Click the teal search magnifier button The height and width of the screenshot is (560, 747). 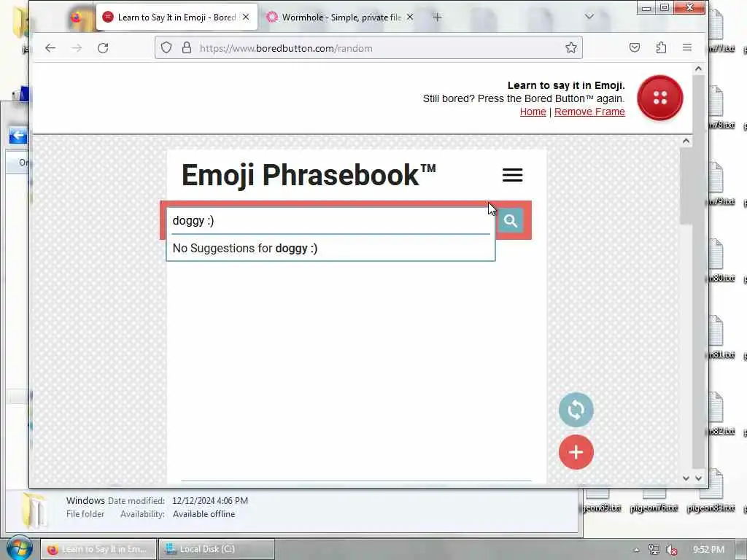tap(510, 220)
